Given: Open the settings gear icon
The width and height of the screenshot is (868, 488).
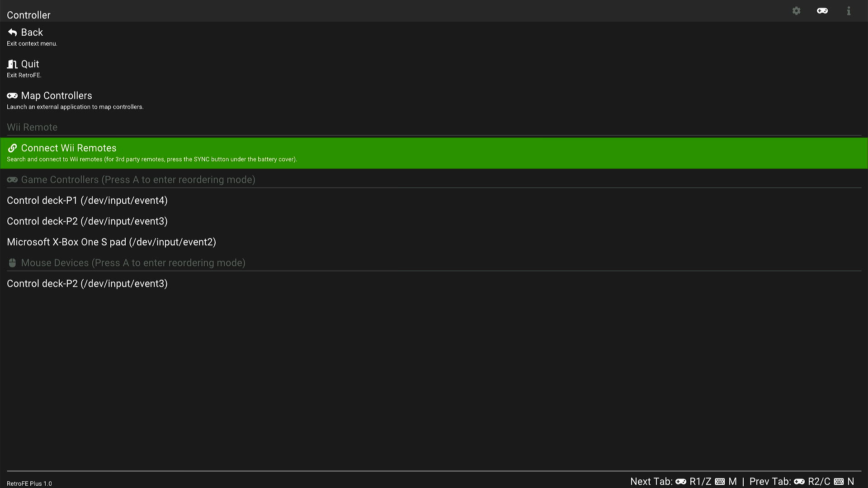Looking at the screenshot, I should 797,11.
